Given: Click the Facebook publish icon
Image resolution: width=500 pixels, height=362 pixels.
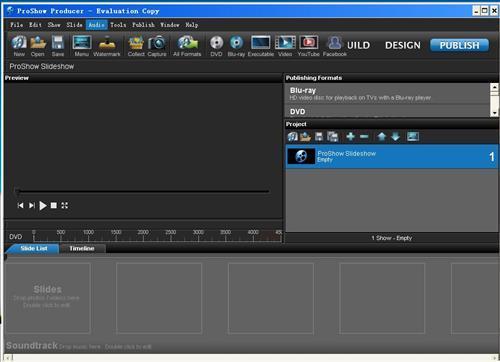Looking at the screenshot, I should (x=335, y=46).
